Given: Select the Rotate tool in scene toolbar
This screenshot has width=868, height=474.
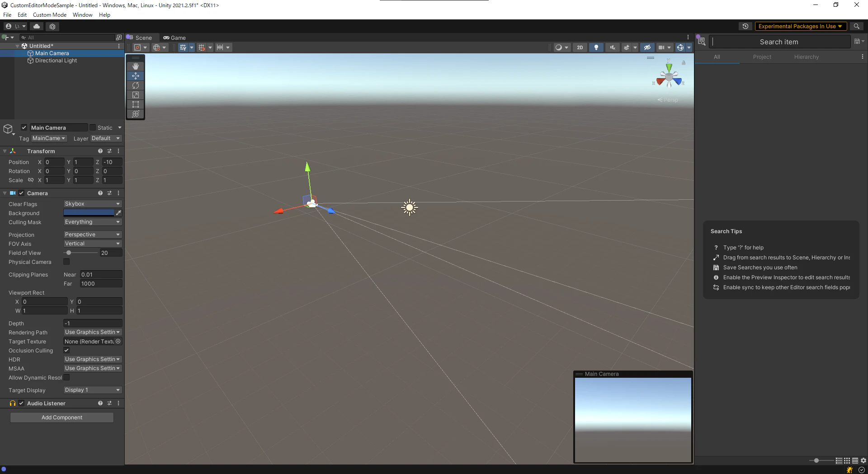Looking at the screenshot, I should pyautogui.click(x=135, y=85).
